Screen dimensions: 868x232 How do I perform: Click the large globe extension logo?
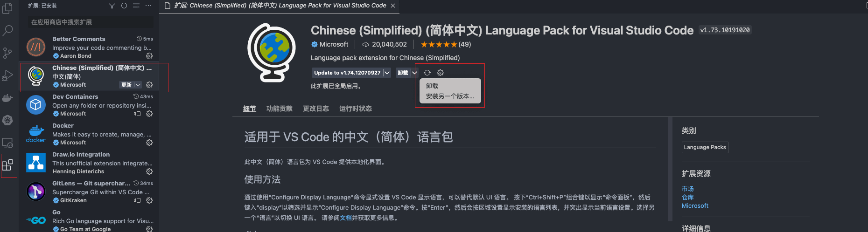click(x=272, y=52)
